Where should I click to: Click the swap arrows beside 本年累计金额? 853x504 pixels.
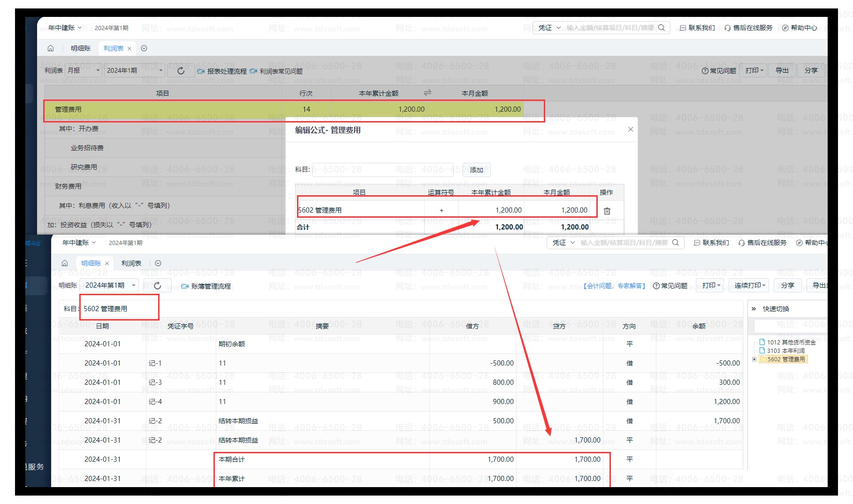point(427,93)
